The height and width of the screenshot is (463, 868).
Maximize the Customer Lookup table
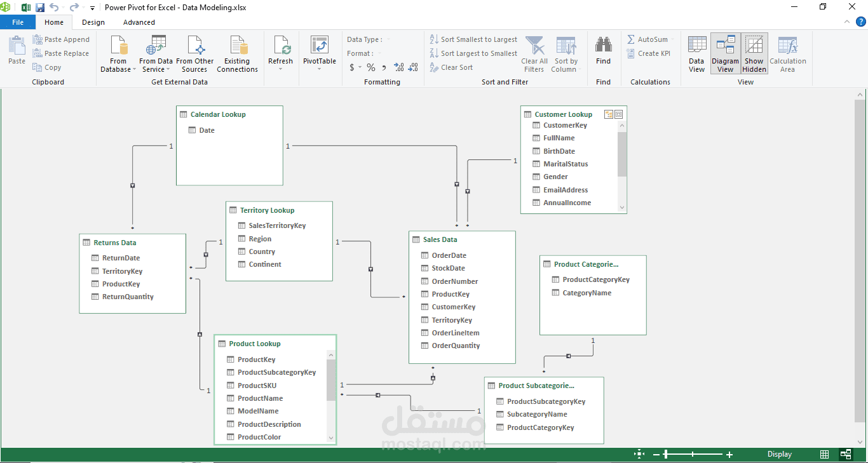(x=619, y=114)
